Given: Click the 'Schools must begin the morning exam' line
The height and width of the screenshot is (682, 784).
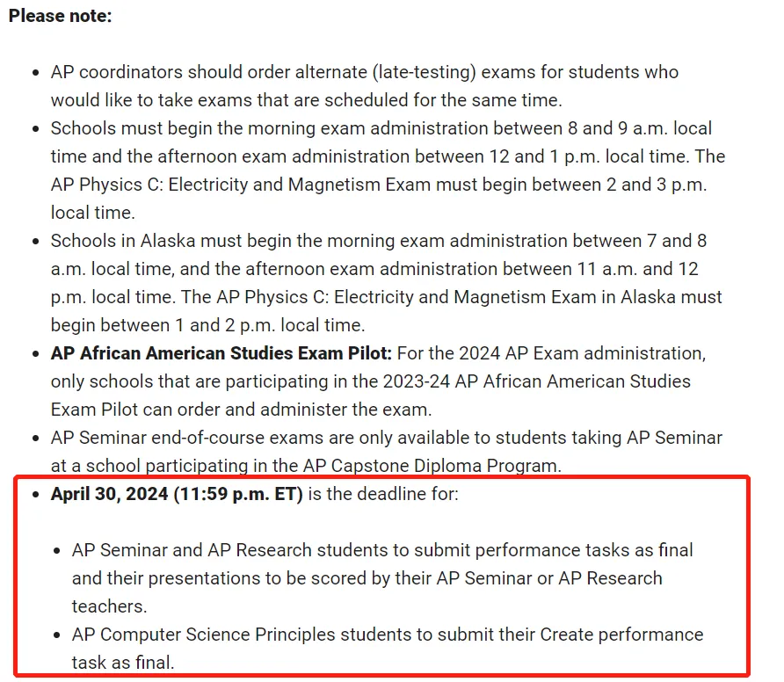Looking at the screenshot, I should (x=381, y=128).
